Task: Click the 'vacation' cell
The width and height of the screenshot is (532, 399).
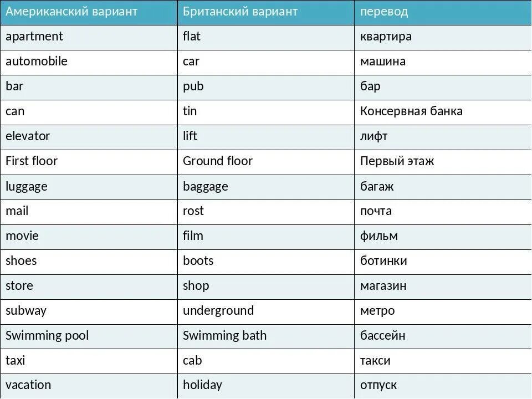Action: (89, 386)
